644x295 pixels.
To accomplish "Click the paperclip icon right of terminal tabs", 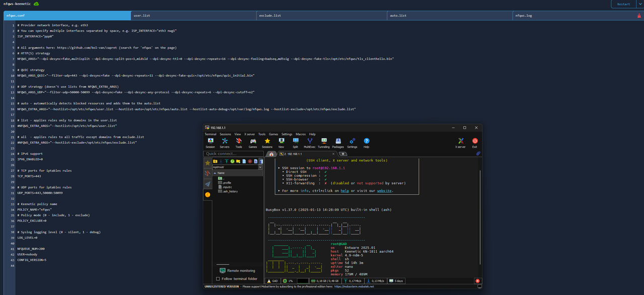I will coord(478,153).
